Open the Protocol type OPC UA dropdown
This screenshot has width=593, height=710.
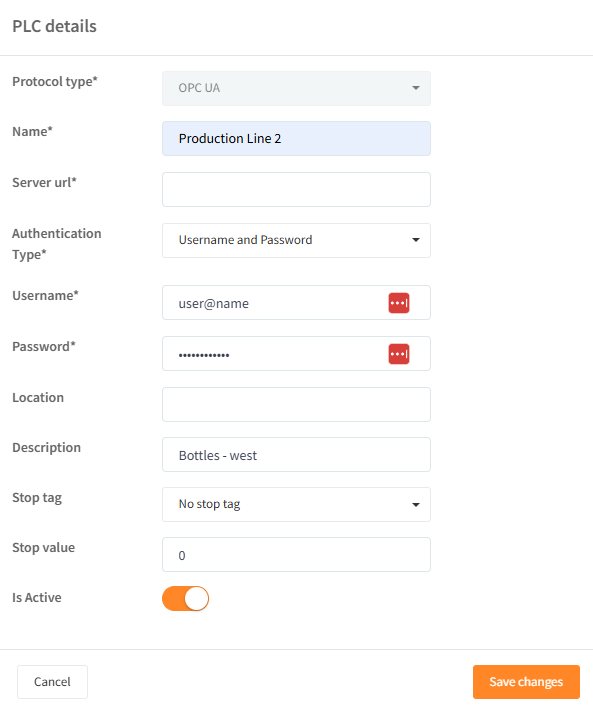point(296,88)
